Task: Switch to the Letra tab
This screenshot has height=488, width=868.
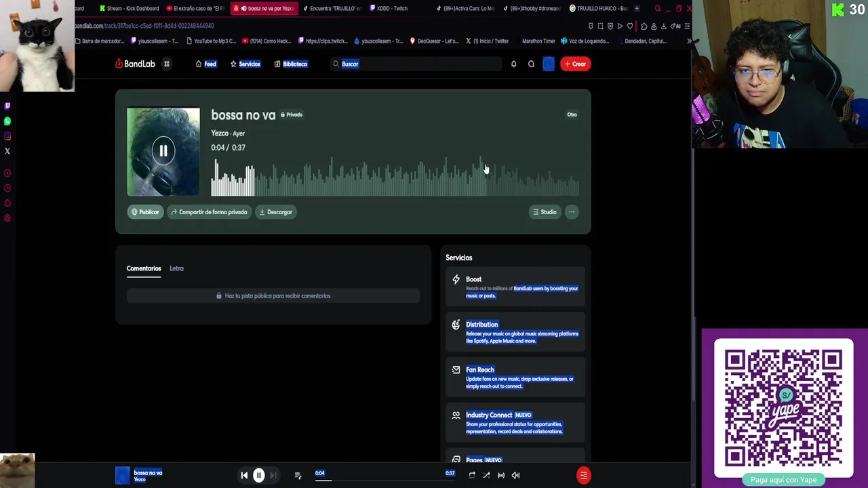Action: 176,268
